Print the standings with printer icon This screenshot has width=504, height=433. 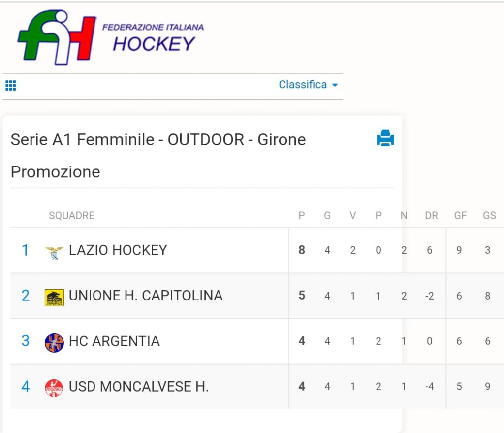tap(385, 138)
